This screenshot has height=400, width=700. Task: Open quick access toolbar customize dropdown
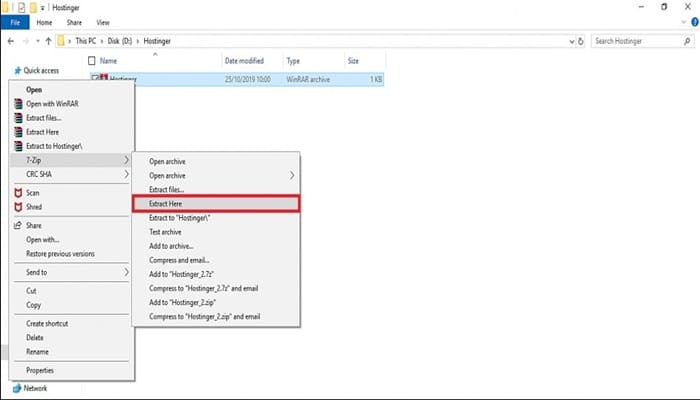tap(42, 8)
